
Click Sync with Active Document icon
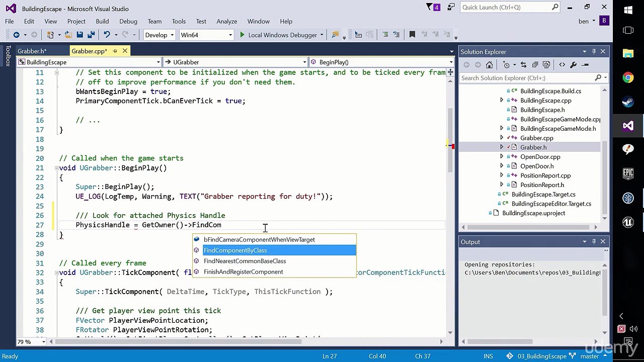pyautogui.click(x=523, y=65)
